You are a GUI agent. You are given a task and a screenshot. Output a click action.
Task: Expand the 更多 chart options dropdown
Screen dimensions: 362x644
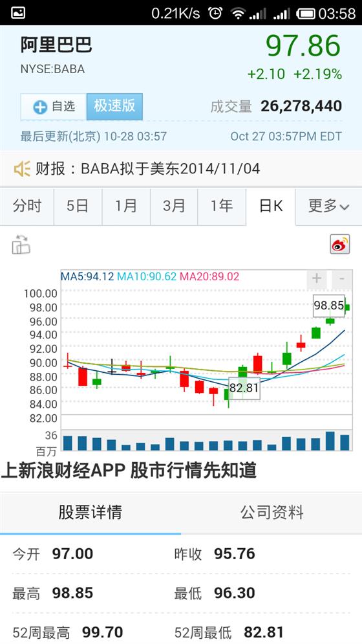328,206
